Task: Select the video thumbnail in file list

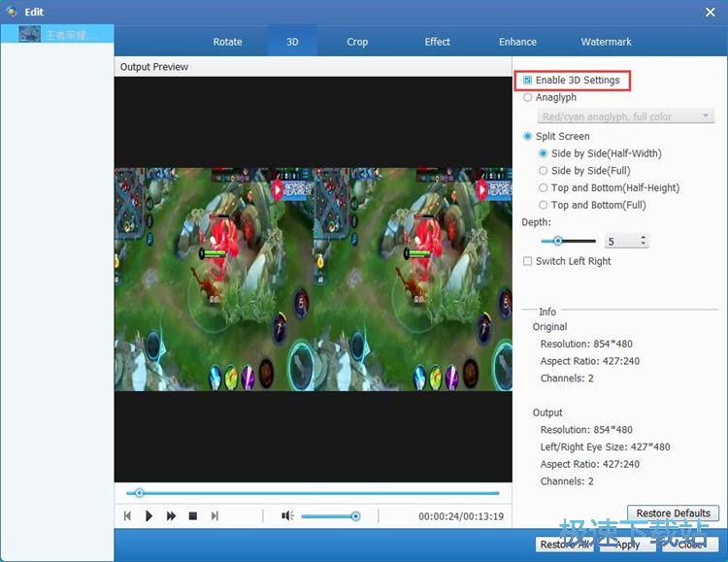Action: pos(30,34)
